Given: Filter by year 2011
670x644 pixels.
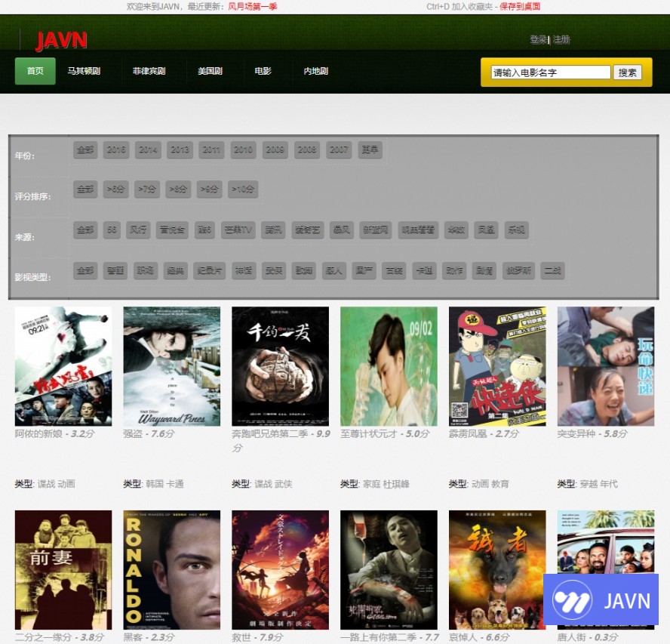Looking at the screenshot, I should 211,149.
